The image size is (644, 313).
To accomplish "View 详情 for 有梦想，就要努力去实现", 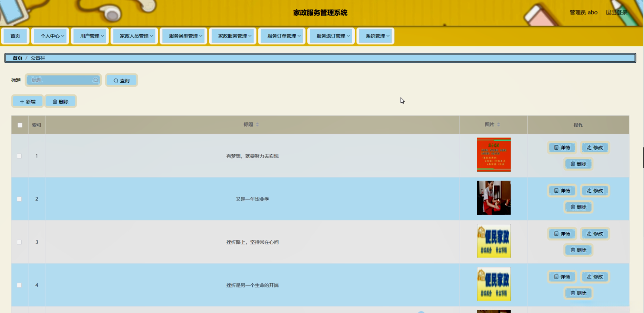I will pos(562,148).
